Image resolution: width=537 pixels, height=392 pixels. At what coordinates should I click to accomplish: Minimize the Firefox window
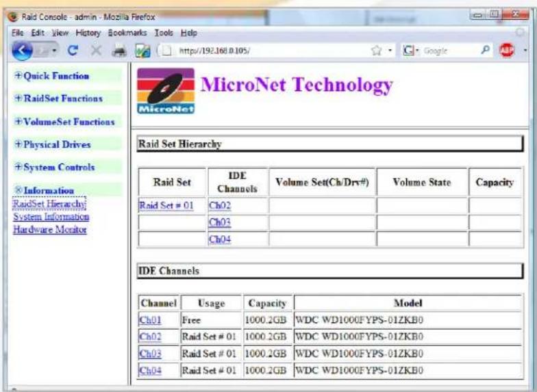477,15
